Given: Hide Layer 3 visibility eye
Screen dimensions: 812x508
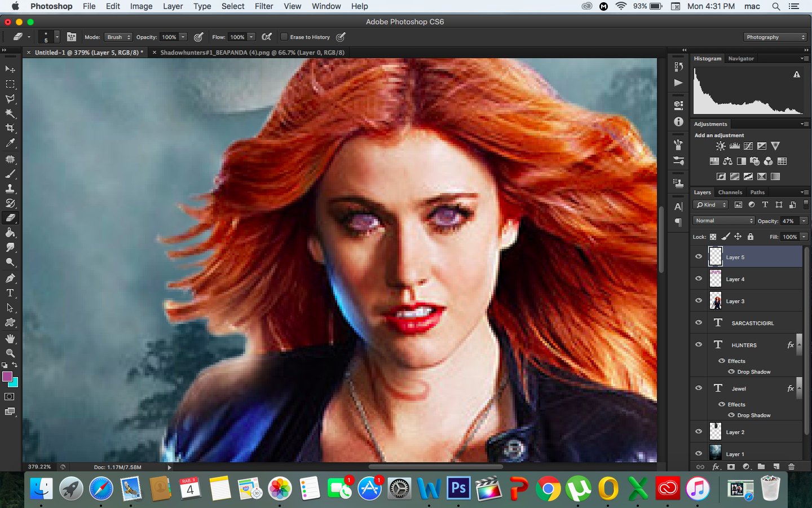Looking at the screenshot, I should coord(699,300).
